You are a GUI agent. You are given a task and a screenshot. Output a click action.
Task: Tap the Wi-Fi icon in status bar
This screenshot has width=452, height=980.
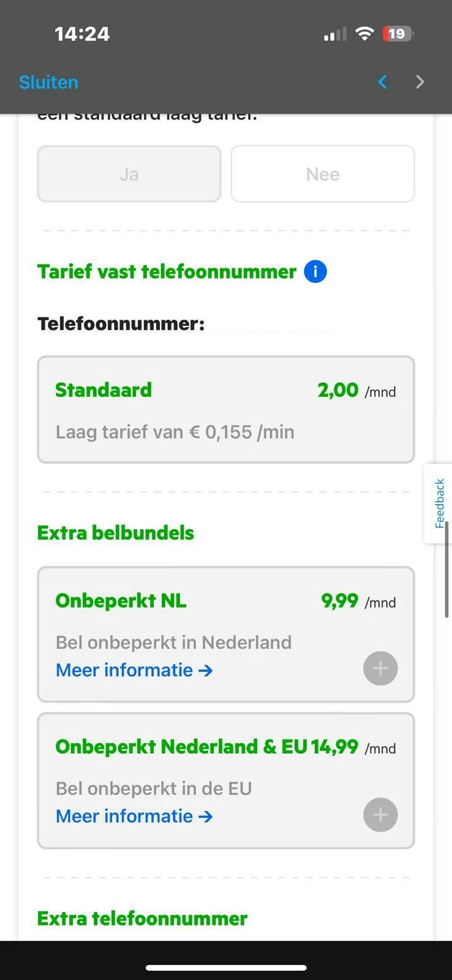pyautogui.click(x=364, y=34)
